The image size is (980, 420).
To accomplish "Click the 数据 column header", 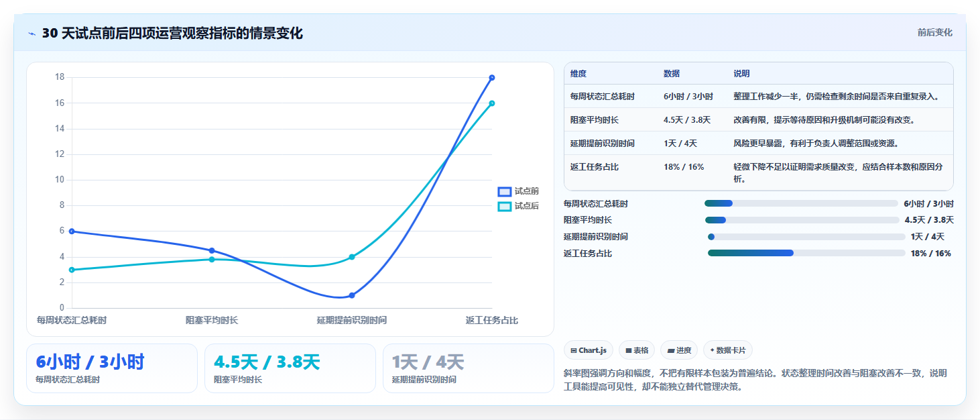I will (x=672, y=74).
